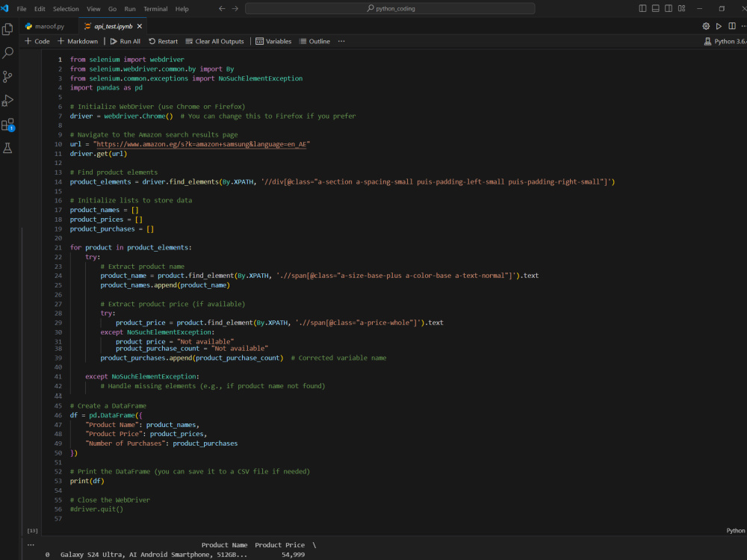The width and height of the screenshot is (747, 560).
Task: Run All notebook cells
Action: tap(125, 41)
